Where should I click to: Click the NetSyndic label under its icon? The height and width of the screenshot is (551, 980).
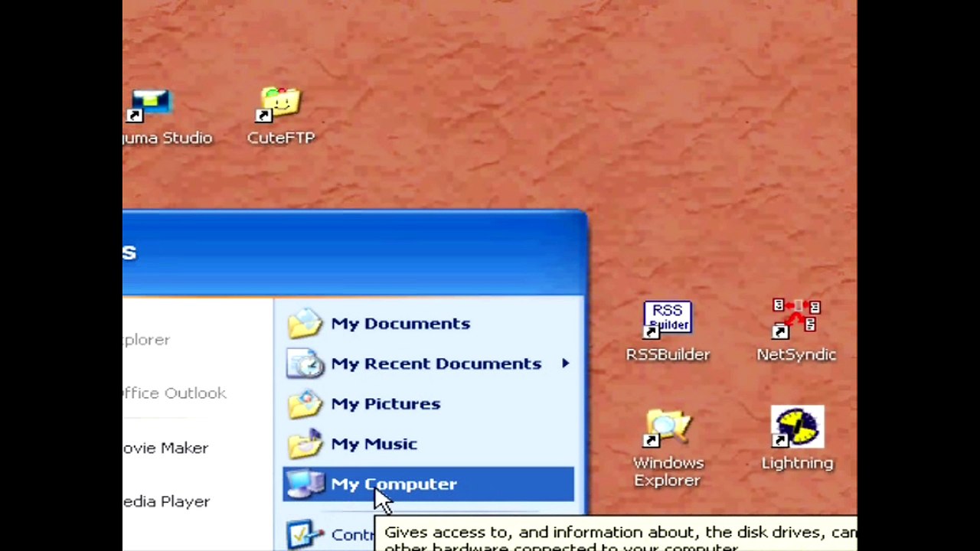(x=796, y=354)
